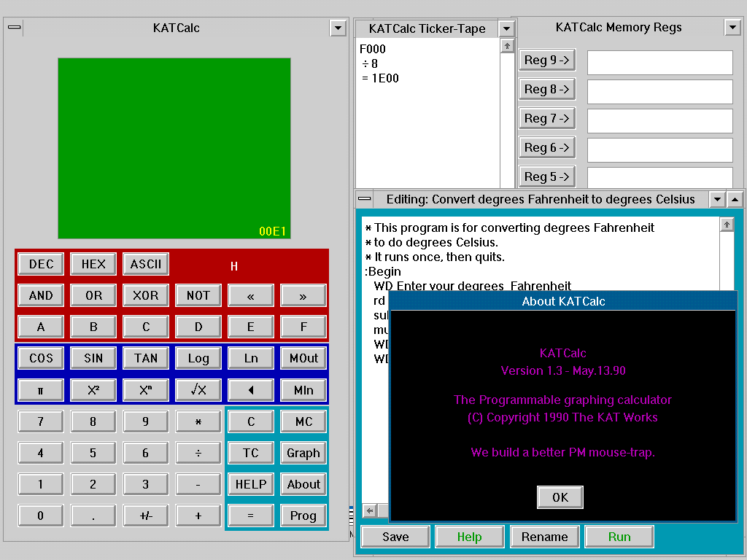Viewport: 747px width, 560px height.
Task: Tap the number 5 key
Action: tap(93, 454)
